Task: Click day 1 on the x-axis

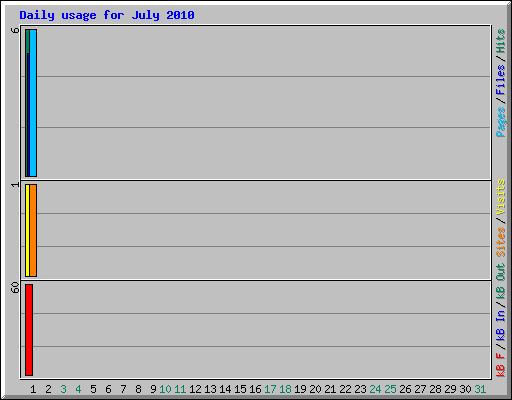Action: click(33, 389)
